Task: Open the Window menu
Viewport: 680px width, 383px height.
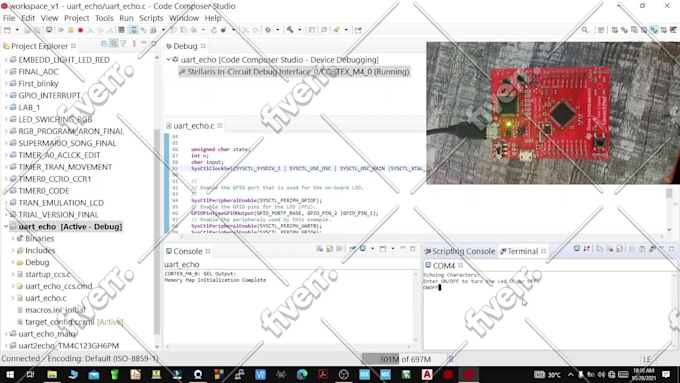Action: coord(184,18)
